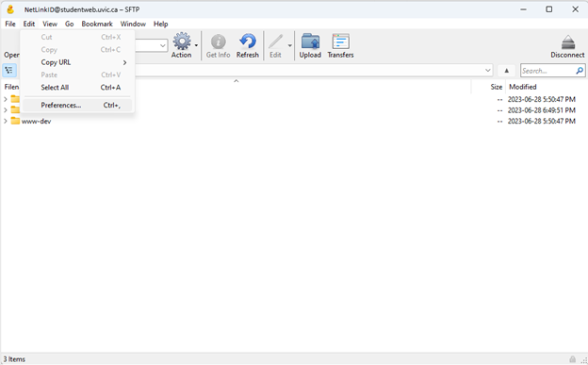Click the www-dev folder icon
588x365 pixels.
[15, 121]
